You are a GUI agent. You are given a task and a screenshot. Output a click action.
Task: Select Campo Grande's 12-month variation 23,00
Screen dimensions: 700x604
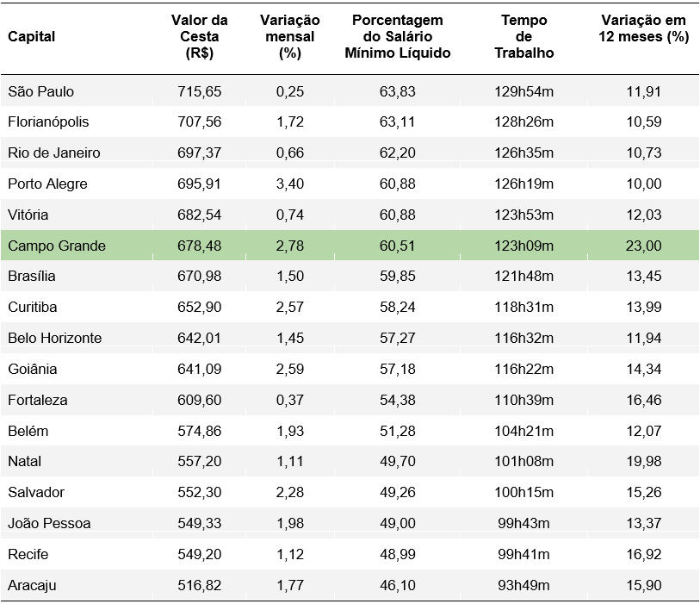pyautogui.click(x=645, y=246)
